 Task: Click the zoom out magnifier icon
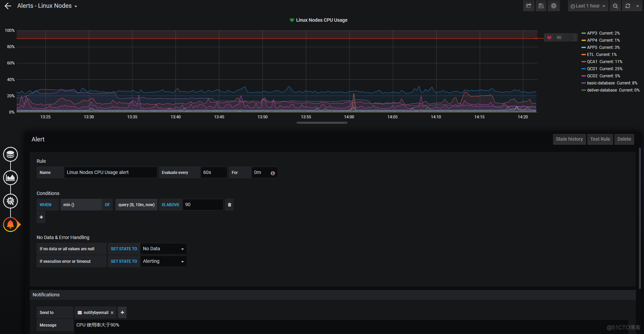tap(615, 6)
